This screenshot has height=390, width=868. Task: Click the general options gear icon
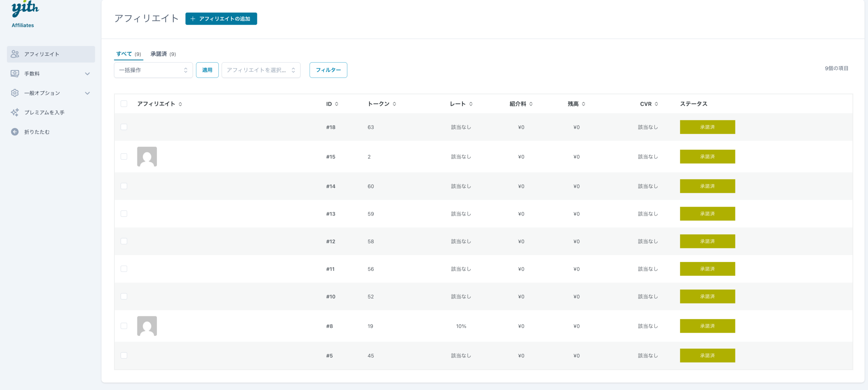[15, 93]
